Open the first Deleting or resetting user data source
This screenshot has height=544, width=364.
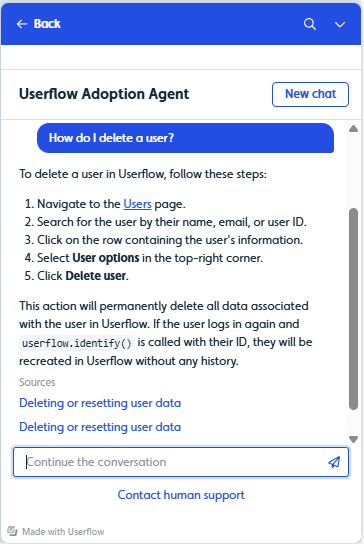(100, 403)
